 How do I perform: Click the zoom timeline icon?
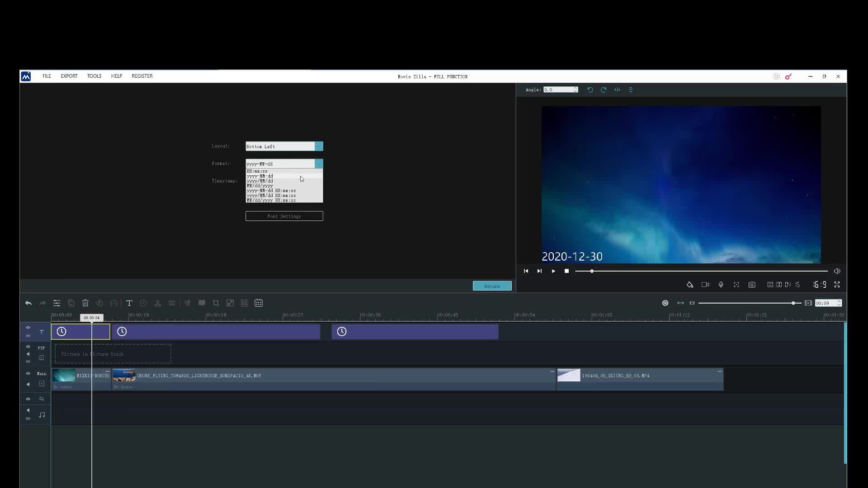pos(680,303)
